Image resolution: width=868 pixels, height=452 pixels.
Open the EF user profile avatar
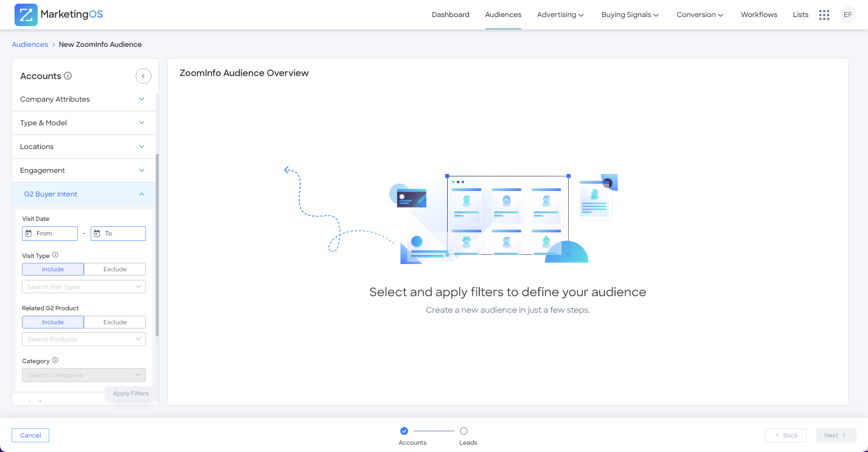tap(847, 15)
